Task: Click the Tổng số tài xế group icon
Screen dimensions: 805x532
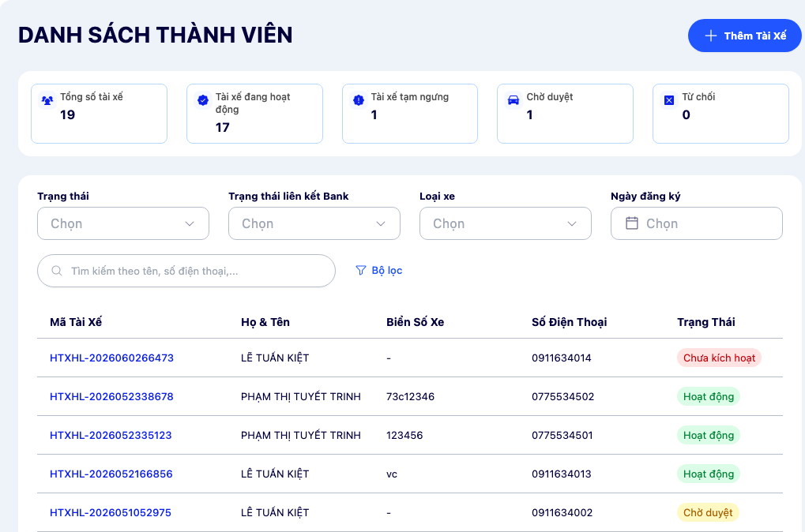Action: [x=47, y=100]
